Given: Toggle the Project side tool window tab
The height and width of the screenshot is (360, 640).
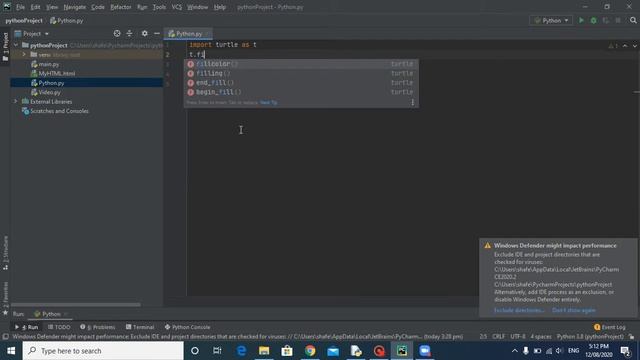Looking at the screenshot, I should [5, 47].
